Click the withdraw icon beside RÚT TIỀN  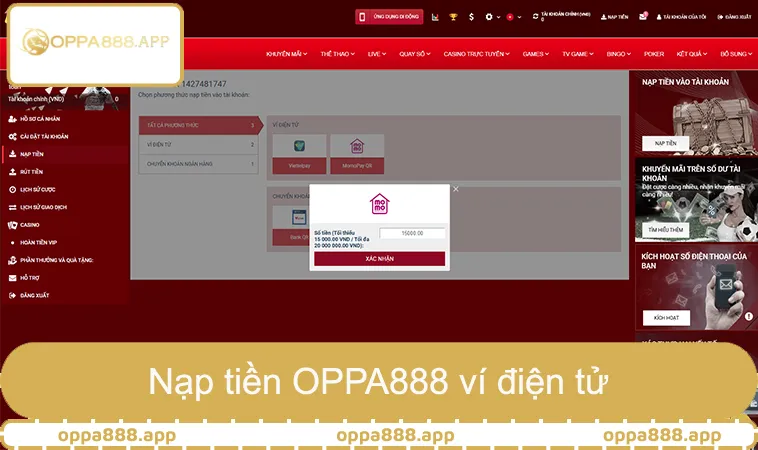click(13, 172)
